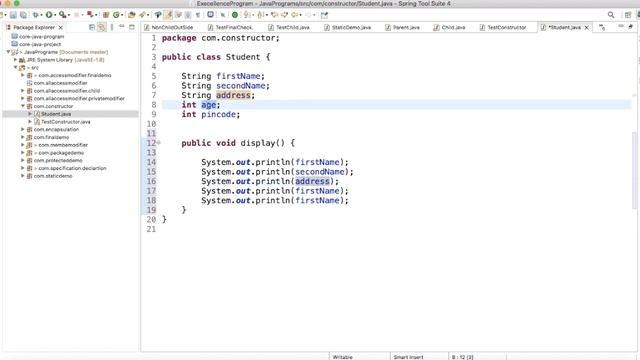This screenshot has width=640, height=360.
Task: Minimize the Package Explorer panel
Action: (122, 27)
